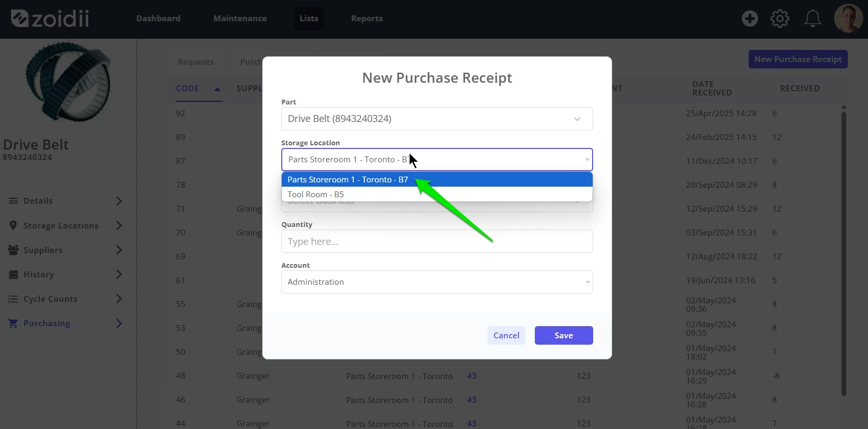
Task: Expand the Storage Locations chevron
Action: coord(119,225)
